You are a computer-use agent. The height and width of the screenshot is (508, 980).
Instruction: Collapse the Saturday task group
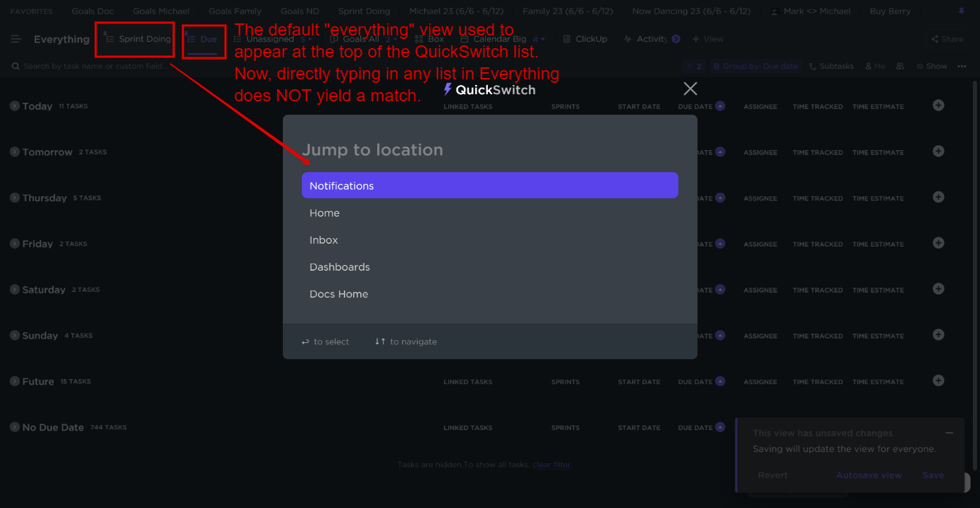point(14,289)
